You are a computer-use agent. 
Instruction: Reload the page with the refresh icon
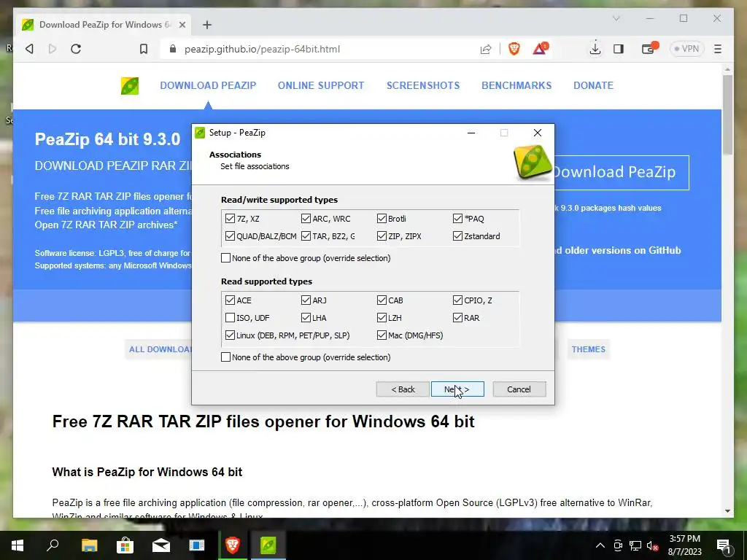(x=76, y=49)
